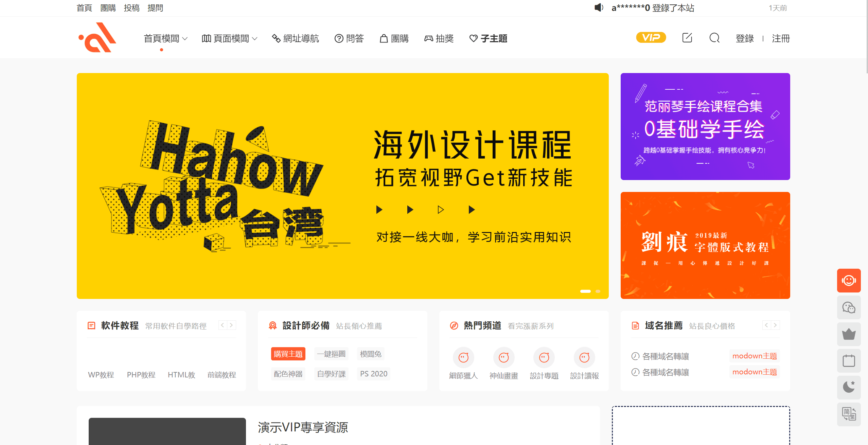Click the 團購 shopping bag icon
The width and height of the screenshot is (868, 445).
(384, 38)
